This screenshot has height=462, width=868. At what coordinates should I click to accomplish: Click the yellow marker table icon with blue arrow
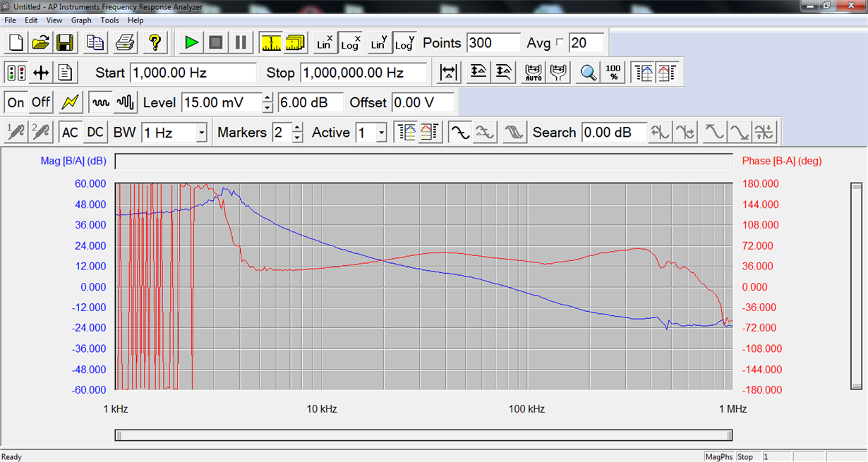(406, 132)
